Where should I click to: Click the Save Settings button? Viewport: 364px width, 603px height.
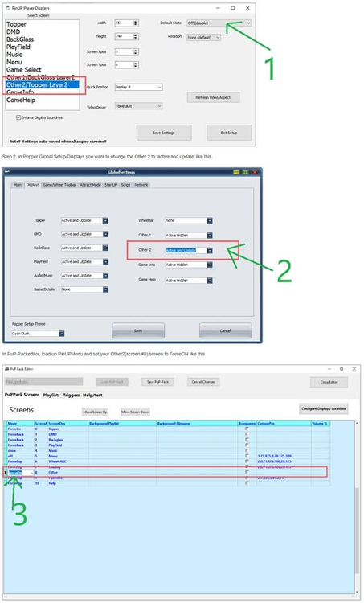tap(164, 133)
